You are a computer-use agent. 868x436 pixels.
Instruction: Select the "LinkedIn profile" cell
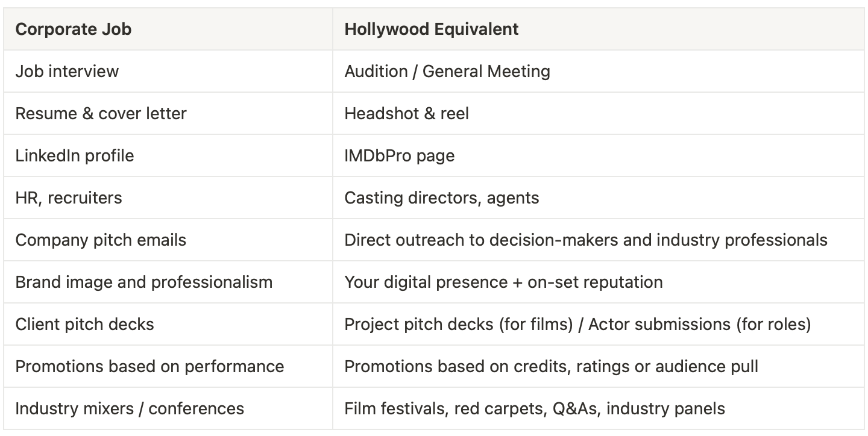pyautogui.click(x=75, y=155)
